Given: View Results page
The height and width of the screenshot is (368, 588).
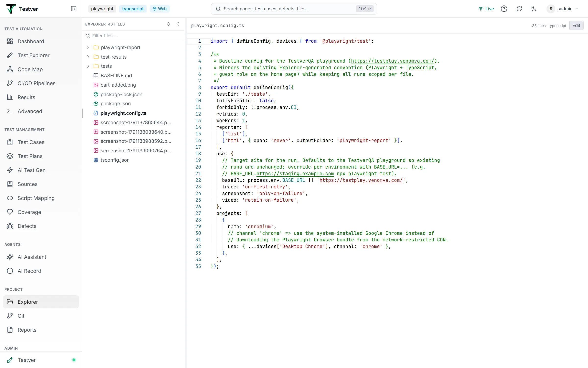Looking at the screenshot, I should pos(41,97).
